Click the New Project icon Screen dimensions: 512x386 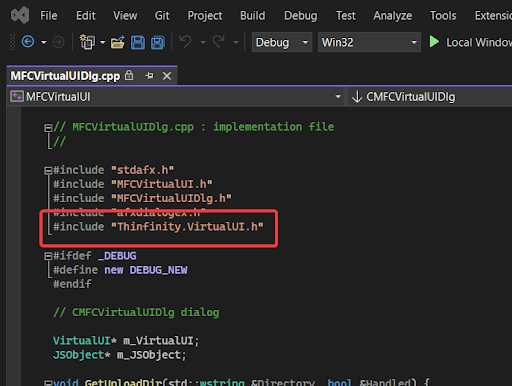87,42
